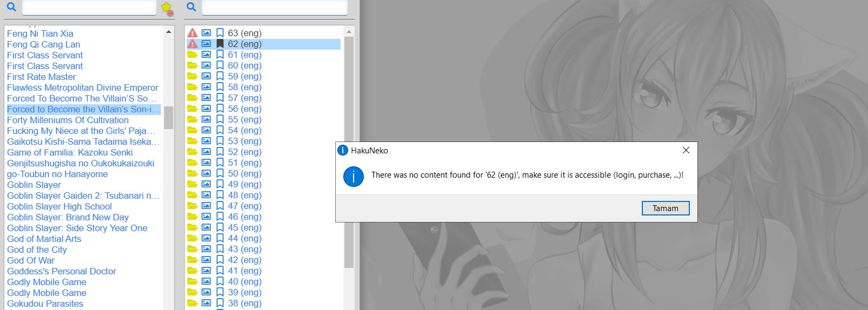Screen dimensions: 868x310
Task: Click the folder download icon for 58 (eng)
Action: pyautogui.click(x=192, y=87)
